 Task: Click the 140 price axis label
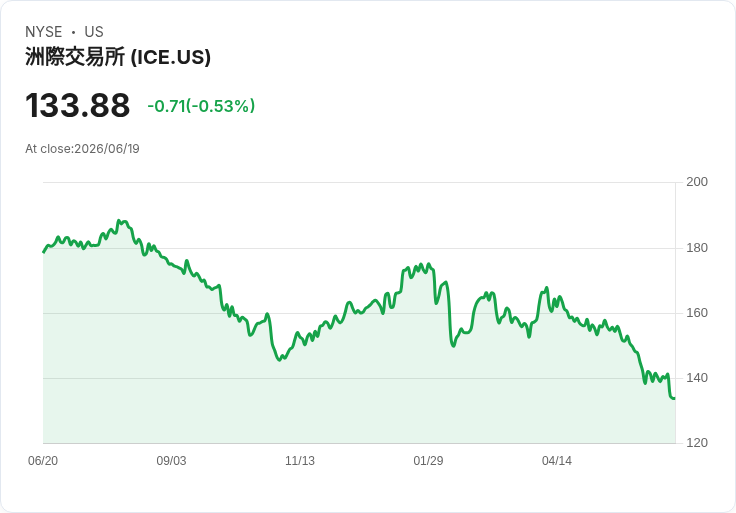pyautogui.click(x=697, y=378)
